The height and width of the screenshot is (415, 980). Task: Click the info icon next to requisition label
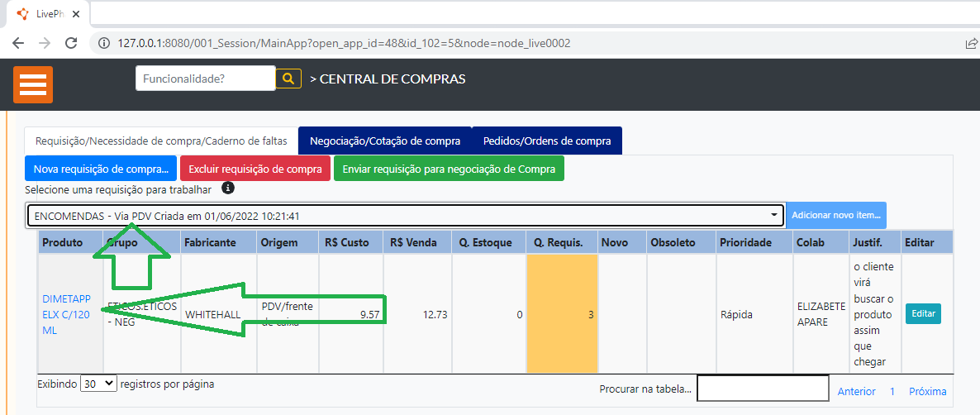(228, 188)
